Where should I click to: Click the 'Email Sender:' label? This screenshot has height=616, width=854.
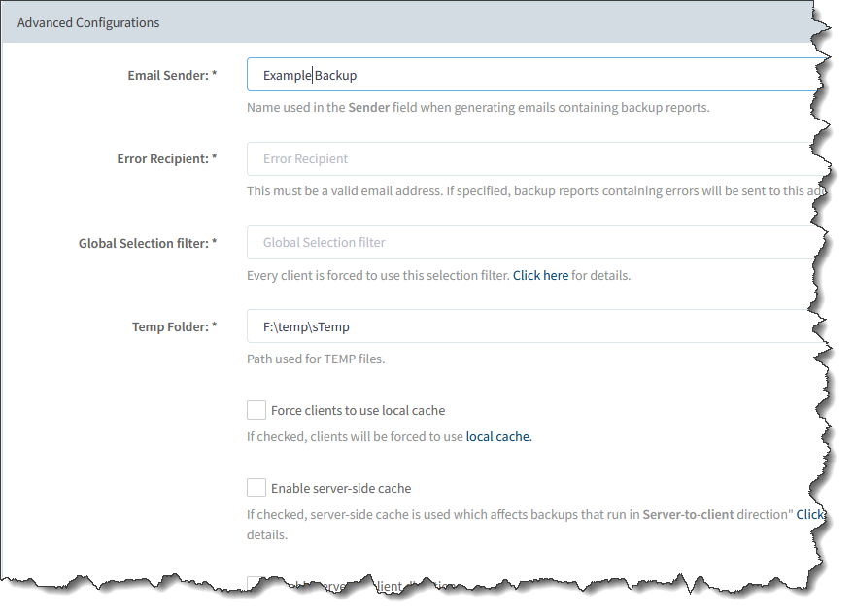coord(172,75)
